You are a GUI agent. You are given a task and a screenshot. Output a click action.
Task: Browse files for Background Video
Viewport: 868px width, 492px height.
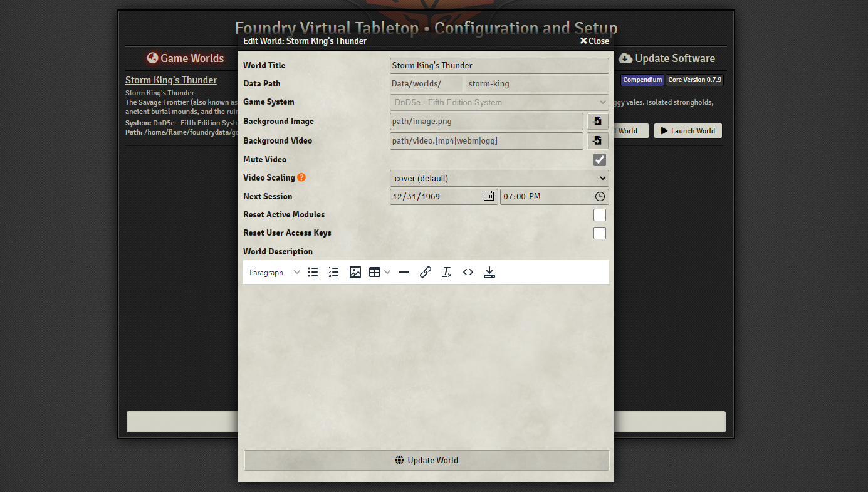[597, 141]
